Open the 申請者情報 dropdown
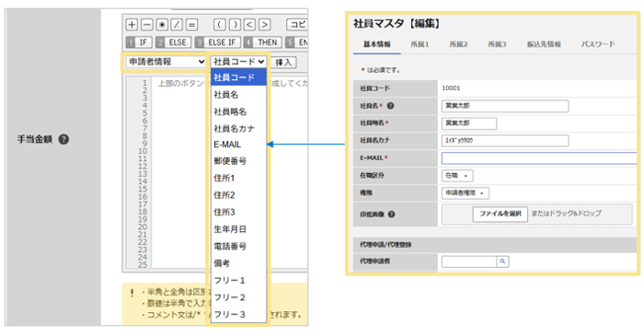The height and width of the screenshot is (336, 644). (x=166, y=62)
